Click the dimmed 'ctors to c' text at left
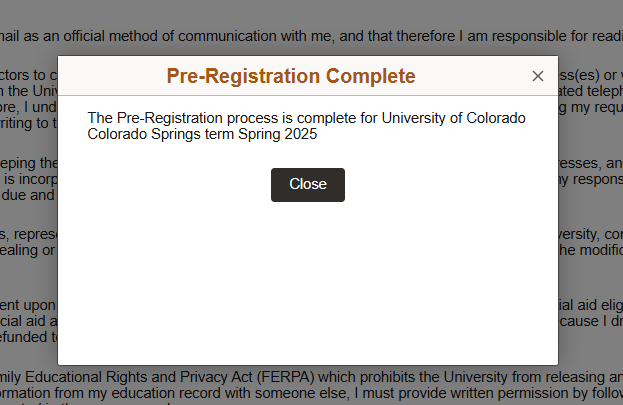Viewport: 623px width, 405px height. click(28, 73)
